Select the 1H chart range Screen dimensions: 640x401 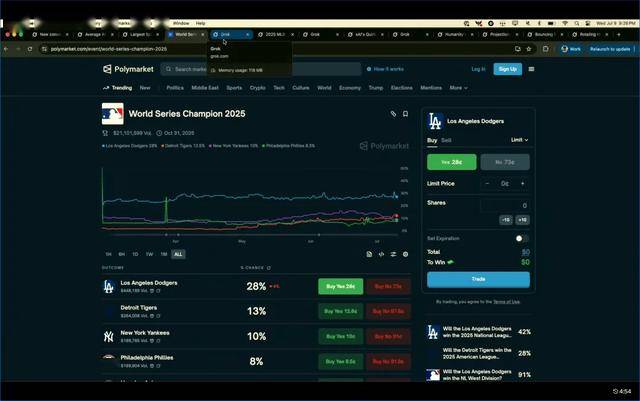108,254
